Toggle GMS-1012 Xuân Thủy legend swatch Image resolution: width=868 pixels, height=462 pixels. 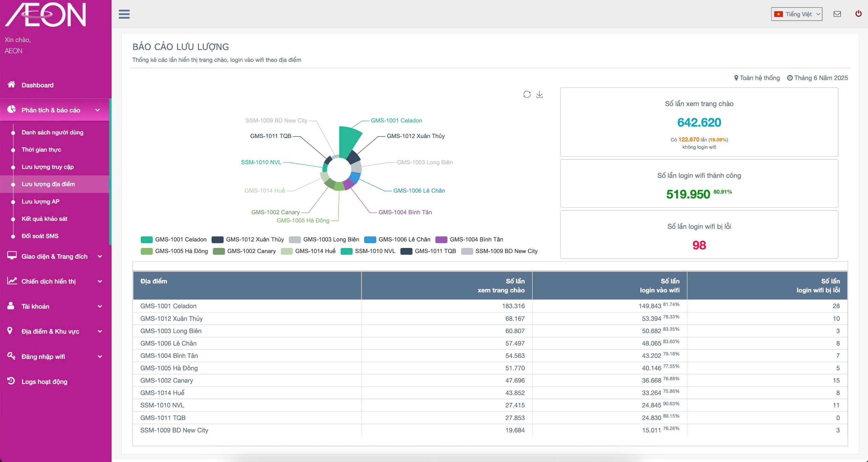coord(217,239)
